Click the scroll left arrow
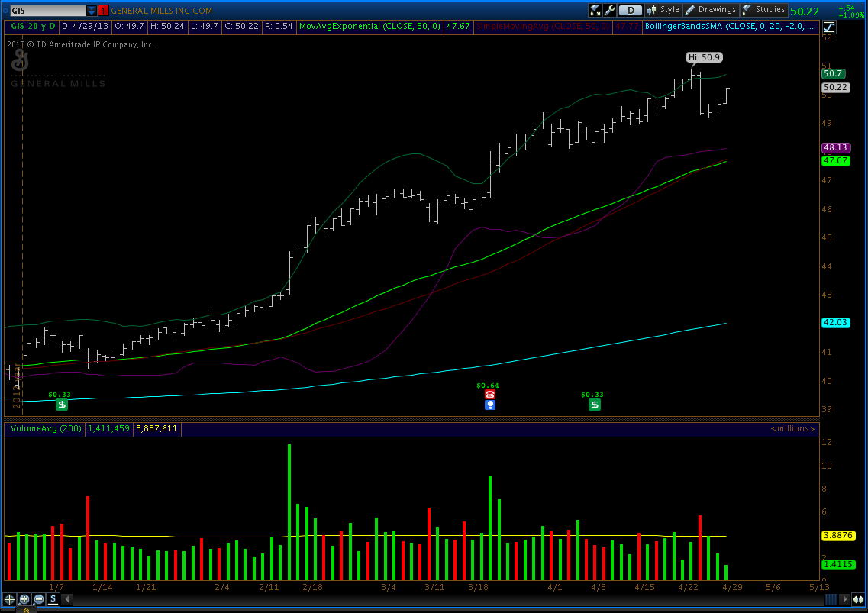 point(67,599)
